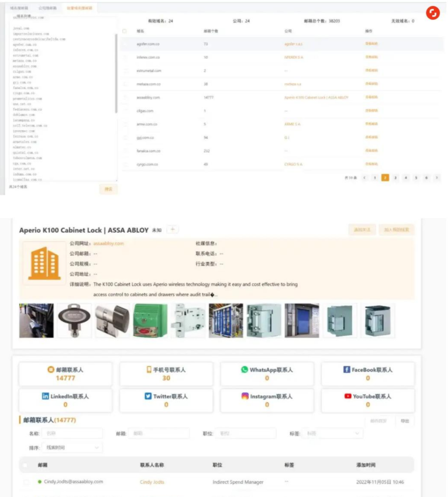Tick the select-all checkbox in contacts table header
Image resolution: width=448 pixels, height=497 pixels.
25,465
